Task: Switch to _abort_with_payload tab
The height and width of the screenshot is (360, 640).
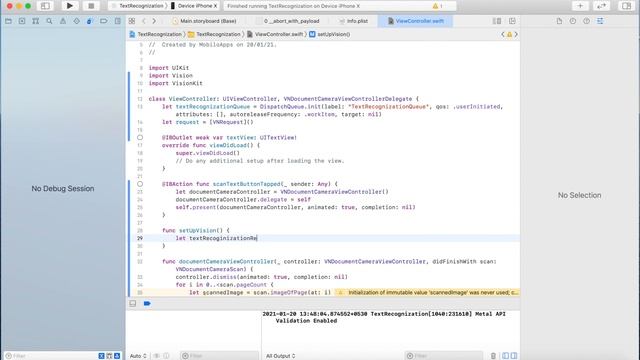Action: [x=291, y=21]
